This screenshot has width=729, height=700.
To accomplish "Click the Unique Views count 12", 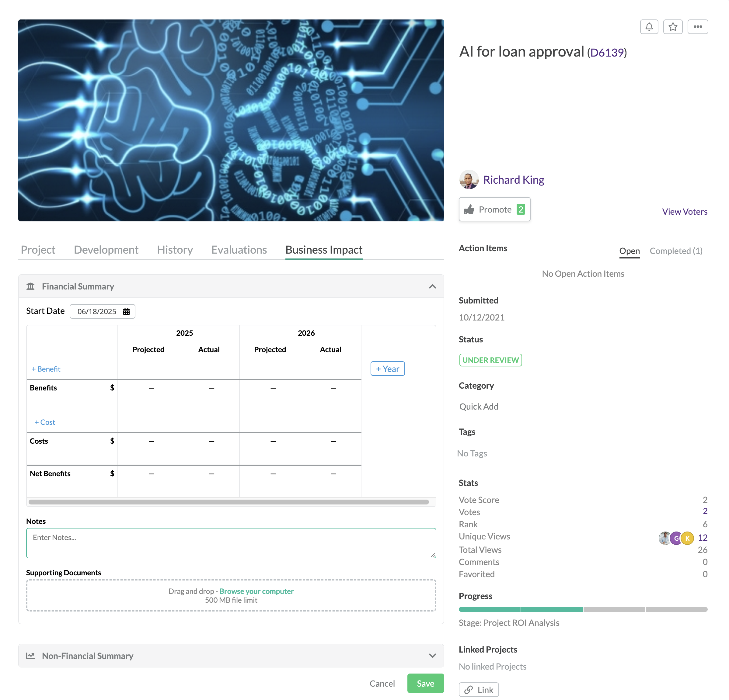I will point(702,538).
